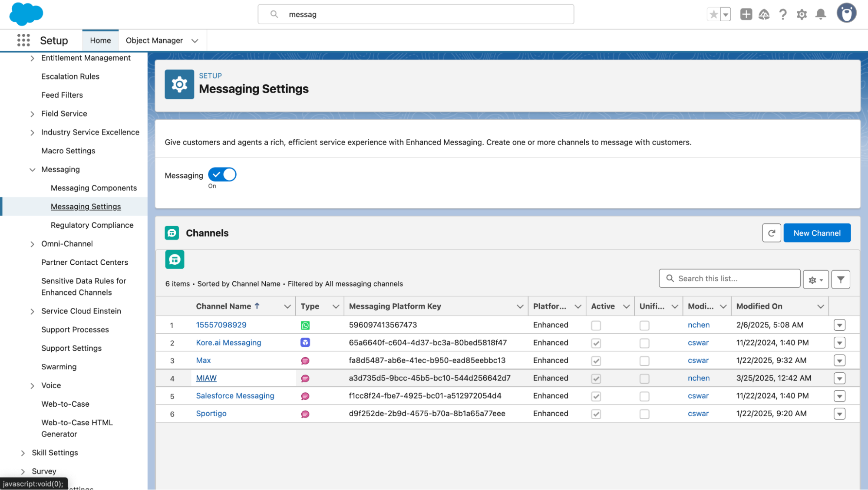Image resolution: width=868 pixels, height=490 pixels.
Task: Switch to the Object Manager tab
Action: 154,40
